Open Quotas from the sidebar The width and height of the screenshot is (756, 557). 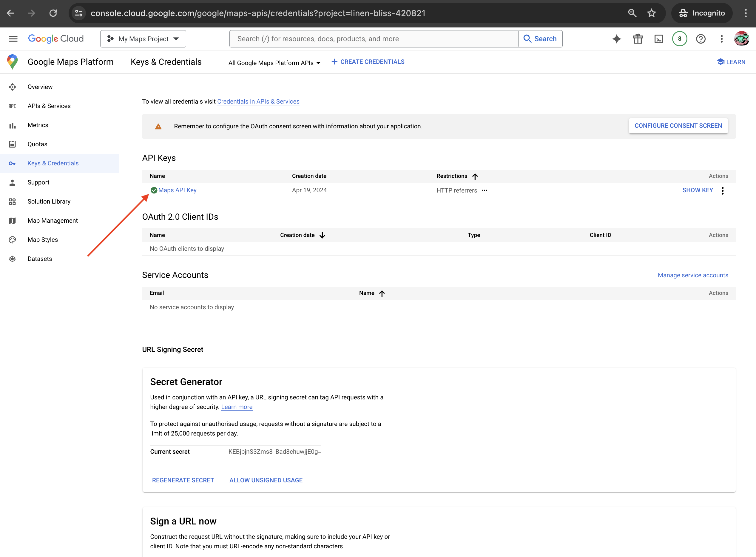(x=37, y=144)
